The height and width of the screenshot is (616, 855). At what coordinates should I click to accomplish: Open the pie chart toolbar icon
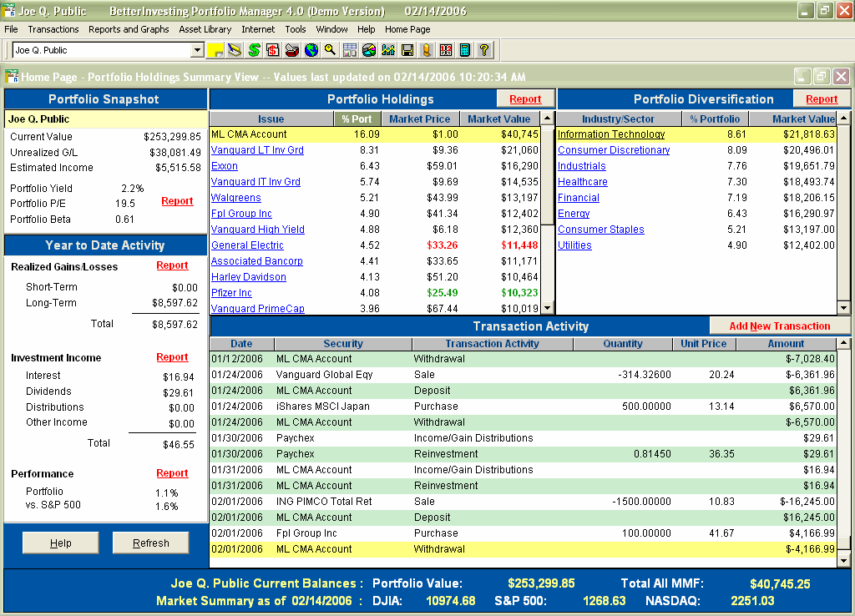(x=369, y=50)
